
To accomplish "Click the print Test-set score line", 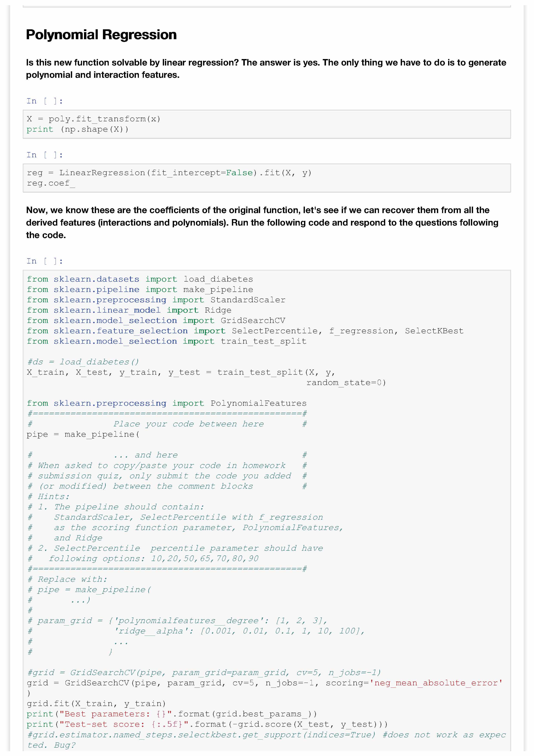I will (207, 724).
